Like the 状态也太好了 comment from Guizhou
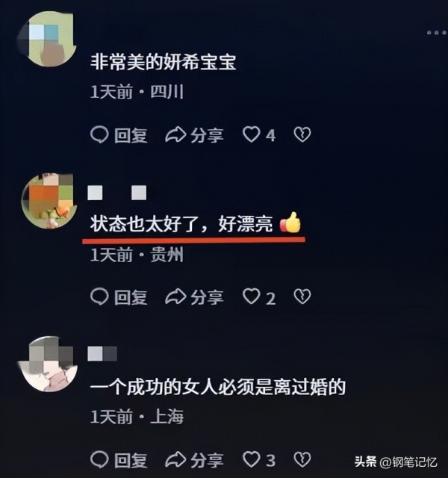448x478 pixels. point(259,297)
